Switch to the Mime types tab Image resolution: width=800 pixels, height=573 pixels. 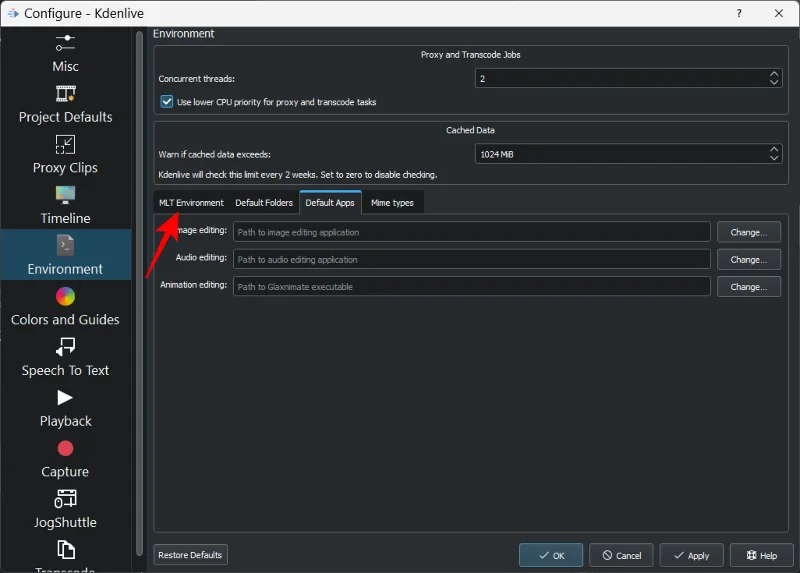(x=392, y=203)
